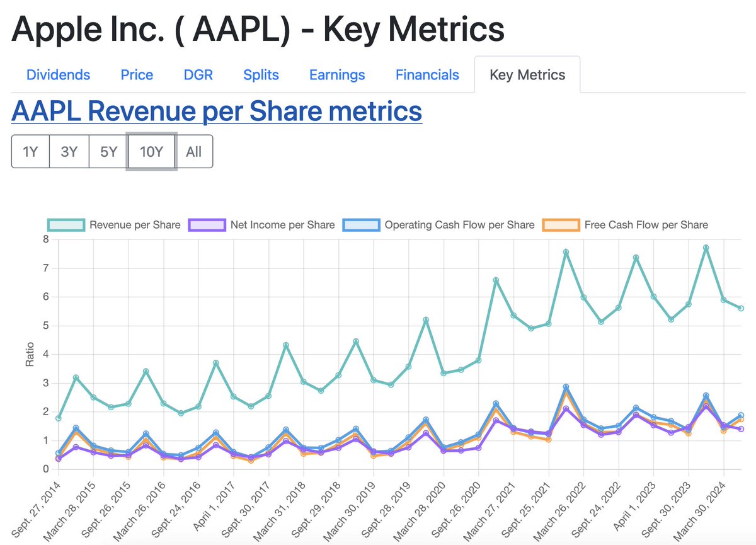Screen dimensions: 756x545
Task: Open the Dividends tab
Action: click(x=58, y=75)
